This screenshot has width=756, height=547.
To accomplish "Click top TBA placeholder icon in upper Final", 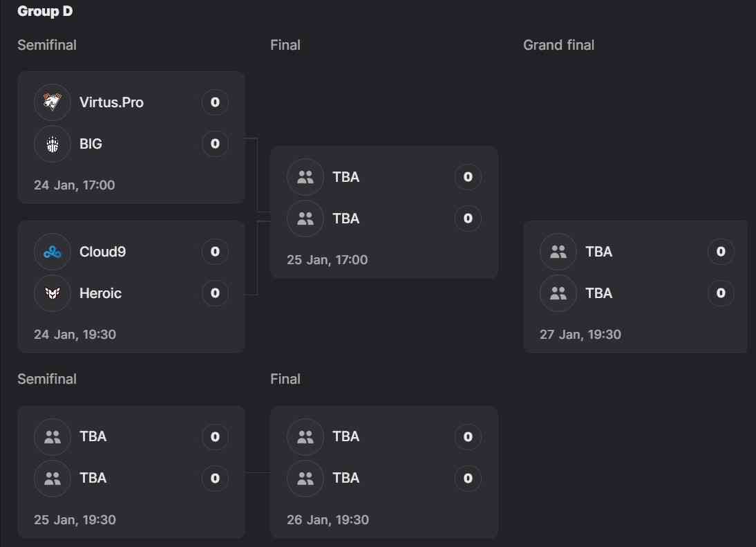I will pyautogui.click(x=305, y=177).
